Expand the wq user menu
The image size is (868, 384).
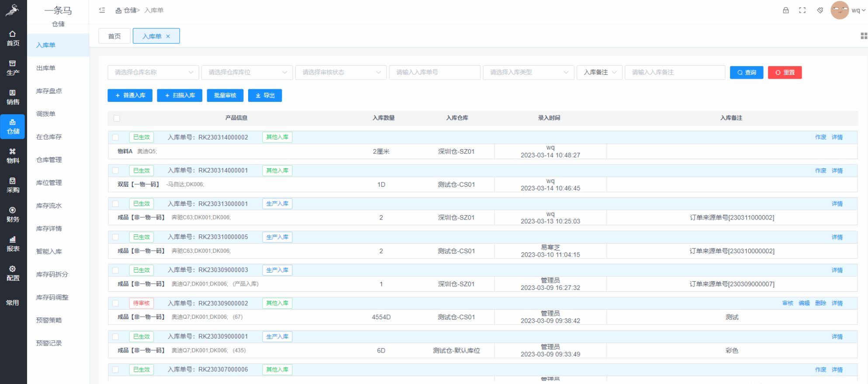858,10
